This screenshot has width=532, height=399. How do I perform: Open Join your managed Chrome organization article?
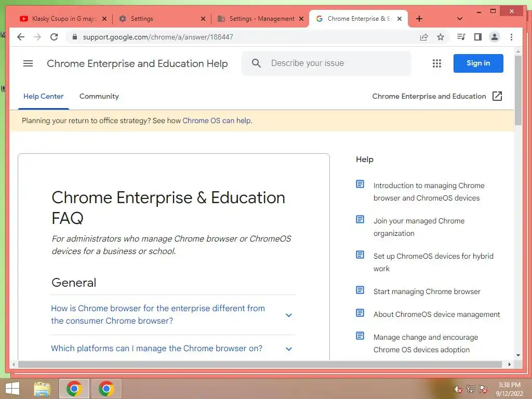419,227
